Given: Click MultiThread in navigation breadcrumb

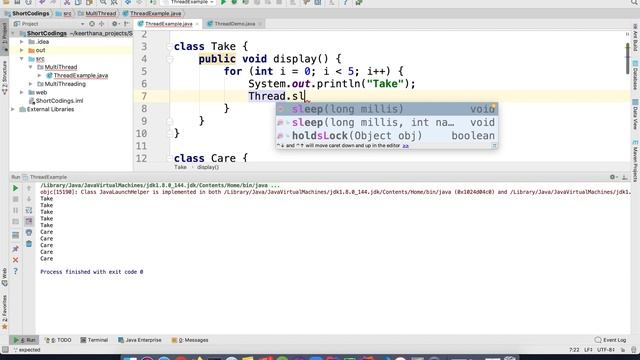Looking at the screenshot, I should [98, 13].
